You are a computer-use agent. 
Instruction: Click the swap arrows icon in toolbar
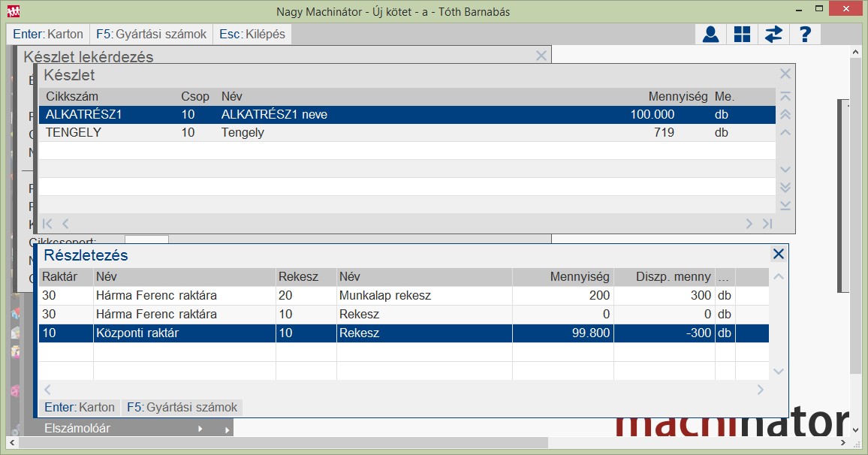[x=773, y=35]
